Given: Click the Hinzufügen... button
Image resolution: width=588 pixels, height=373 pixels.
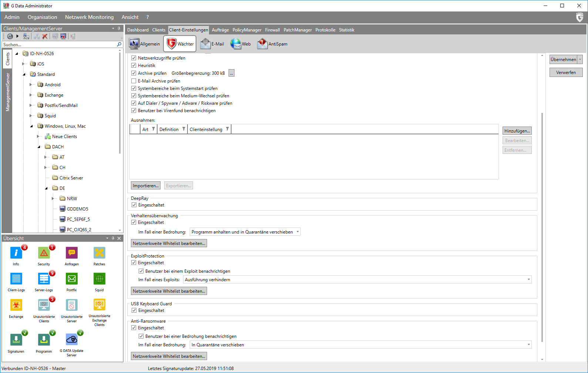Looking at the screenshot, I should [x=517, y=131].
